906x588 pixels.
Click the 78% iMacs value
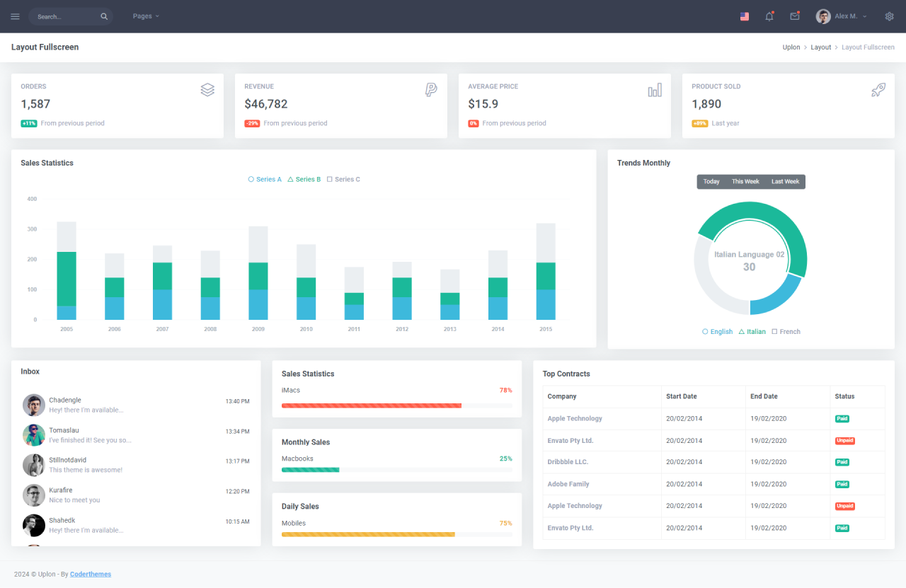point(505,391)
